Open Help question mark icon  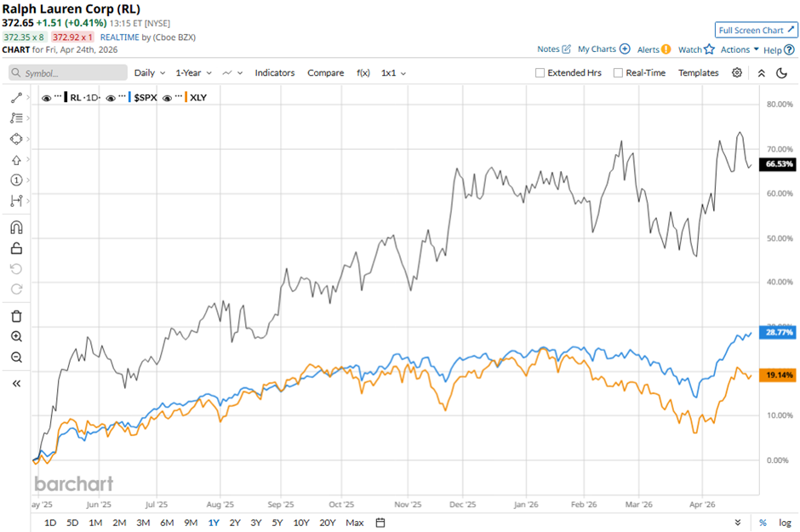click(789, 50)
